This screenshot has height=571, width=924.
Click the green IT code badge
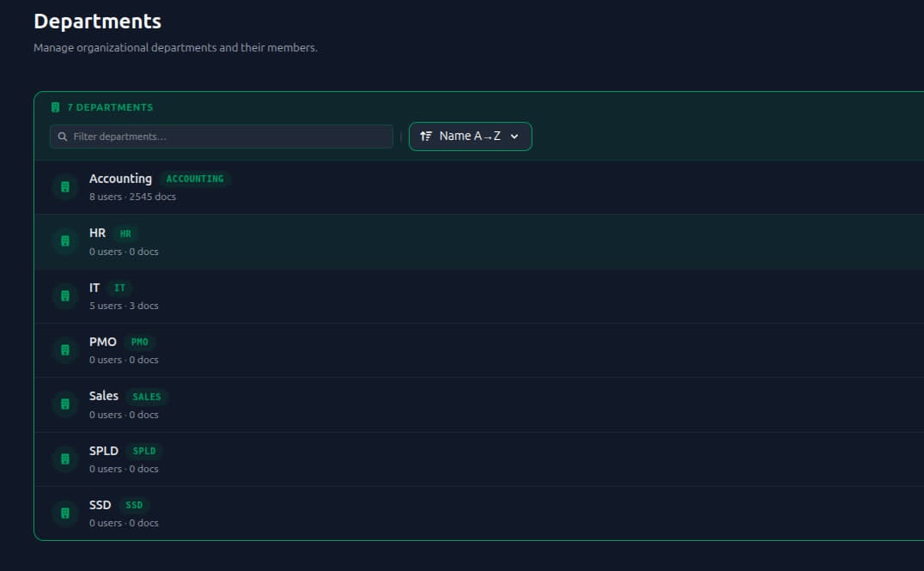pyautogui.click(x=119, y=288)
